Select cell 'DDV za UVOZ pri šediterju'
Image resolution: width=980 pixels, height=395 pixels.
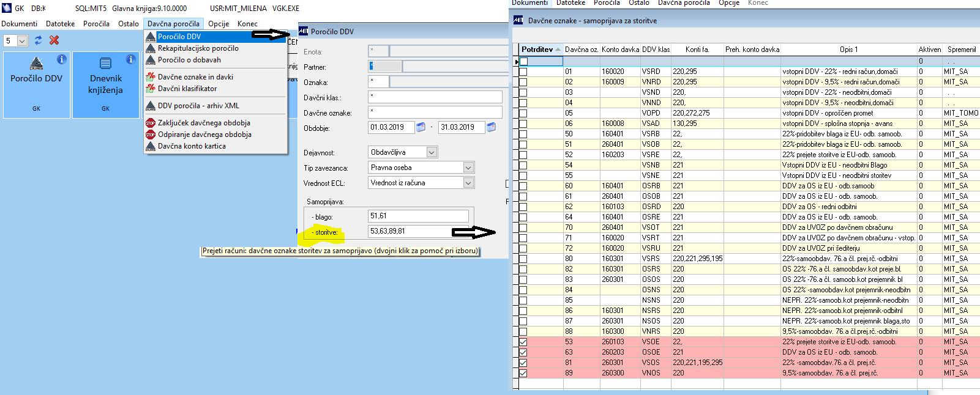pos(848,248)
